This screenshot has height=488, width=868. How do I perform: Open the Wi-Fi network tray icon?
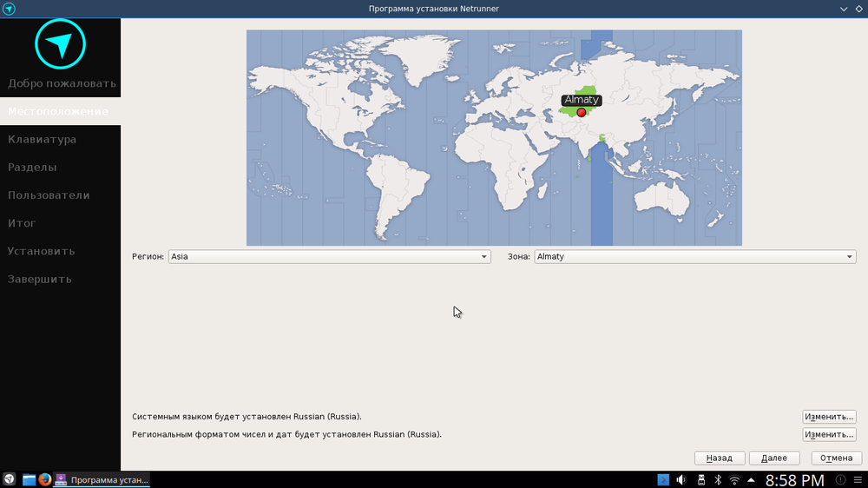click(734, 479)
